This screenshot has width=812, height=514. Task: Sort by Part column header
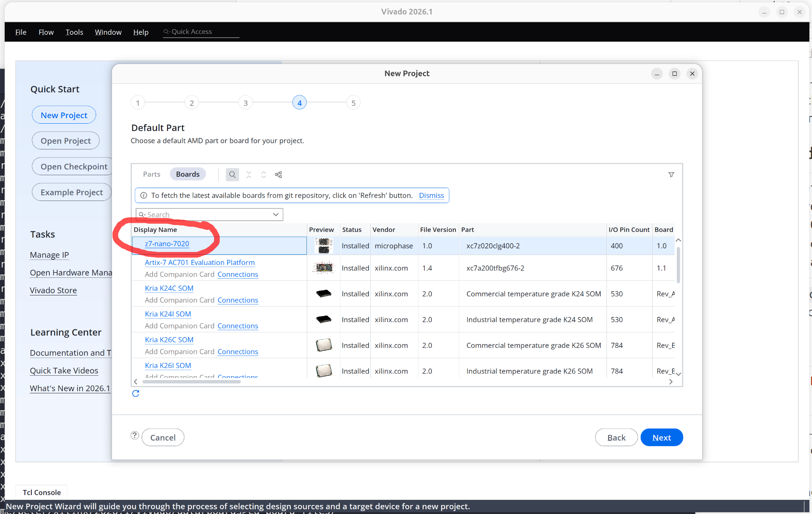point(533,230)
